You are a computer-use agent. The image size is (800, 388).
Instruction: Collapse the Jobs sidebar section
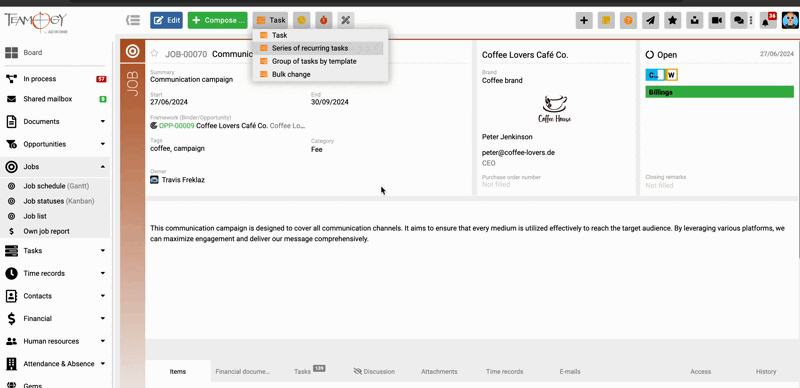54,167
